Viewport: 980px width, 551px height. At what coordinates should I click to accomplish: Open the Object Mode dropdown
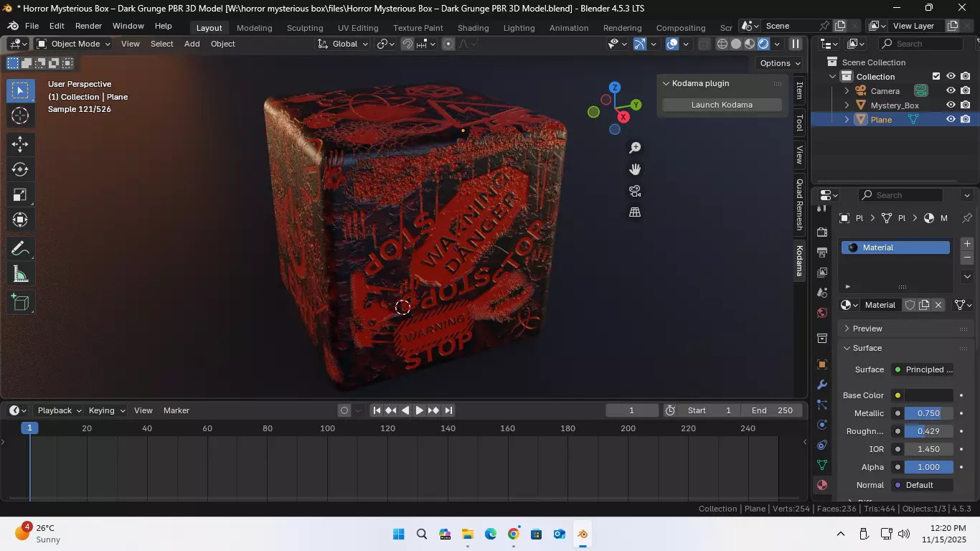tap(73, 44)
